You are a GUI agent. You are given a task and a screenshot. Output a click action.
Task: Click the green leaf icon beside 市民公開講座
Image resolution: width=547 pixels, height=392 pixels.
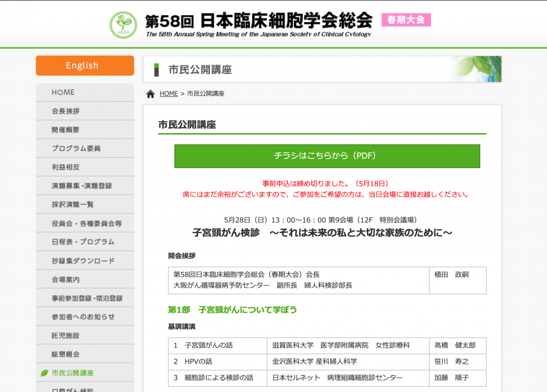(44, 373)
